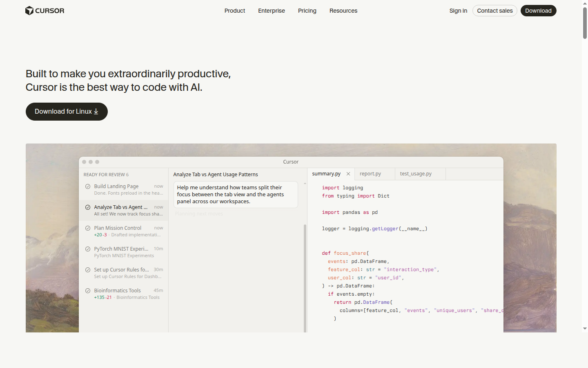588x368 pixels.
Task: Click the Cursor logo in the header
Action: click(45, 11)
